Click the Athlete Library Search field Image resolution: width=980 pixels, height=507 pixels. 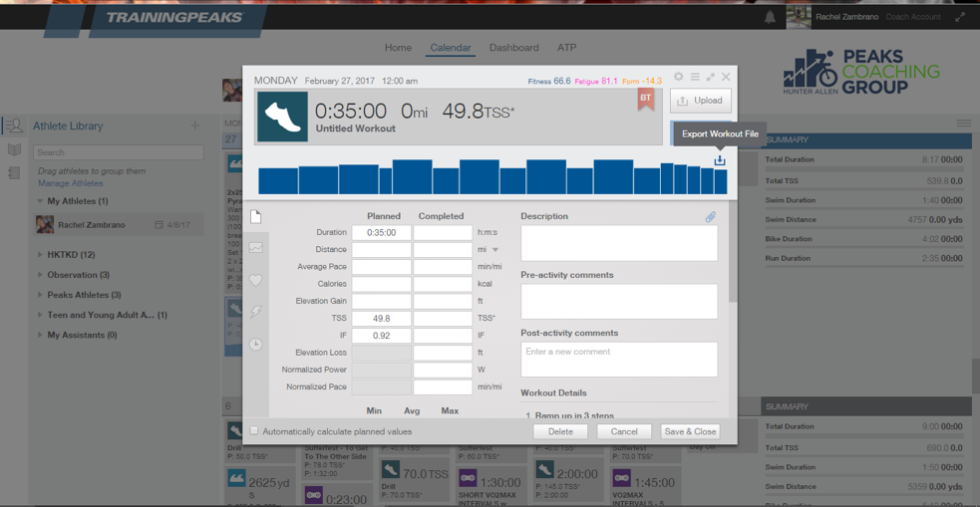click(119, 152)
